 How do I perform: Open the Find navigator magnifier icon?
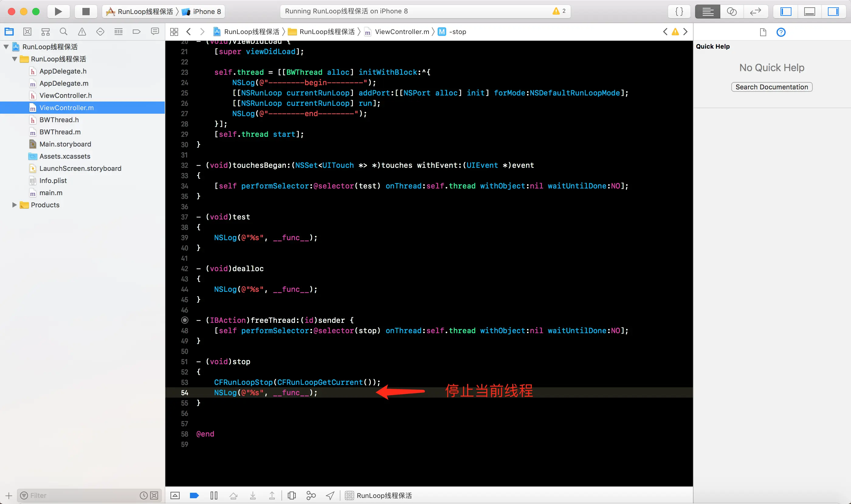coord(64,32)
